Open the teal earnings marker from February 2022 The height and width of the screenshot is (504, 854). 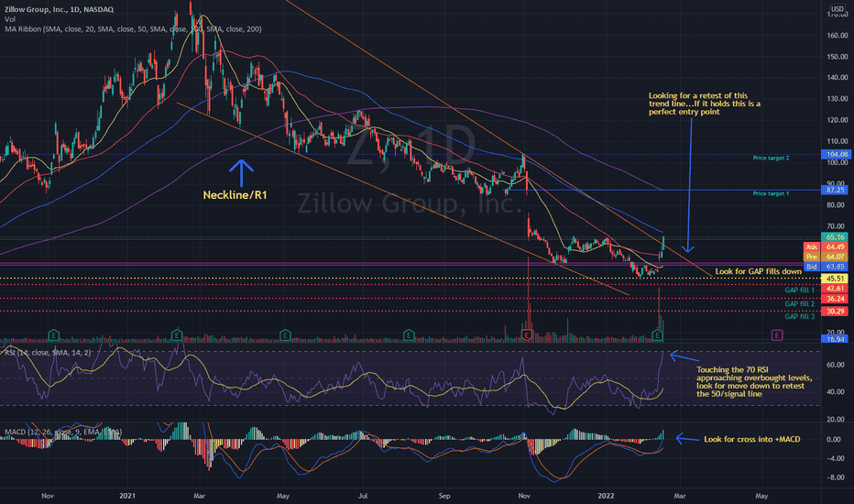coord(658,334)
